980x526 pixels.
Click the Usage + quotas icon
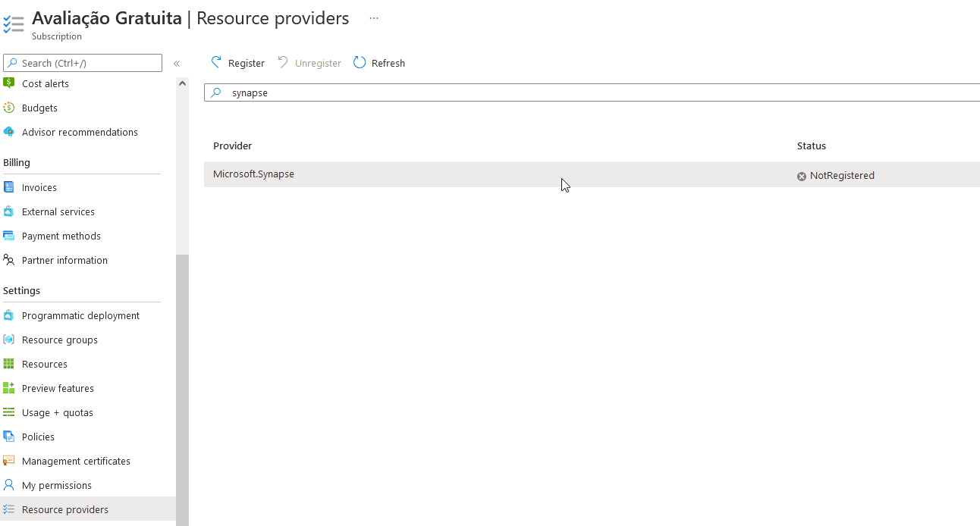9,412
